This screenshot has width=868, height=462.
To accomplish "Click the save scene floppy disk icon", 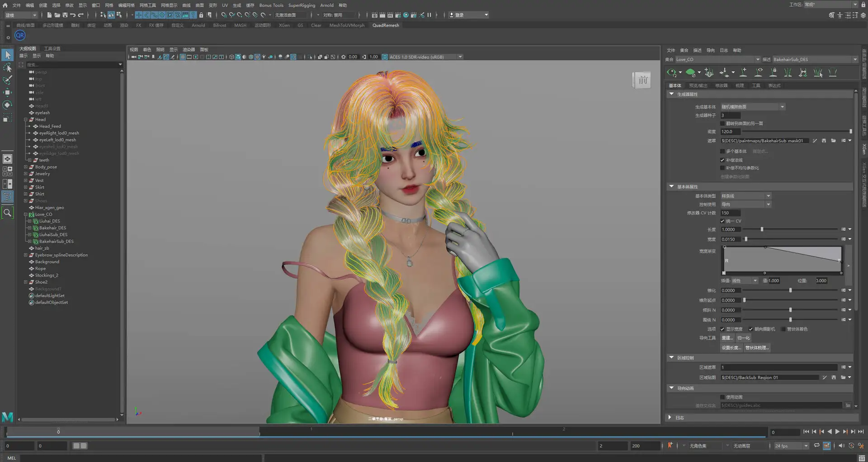I will 65,15.
